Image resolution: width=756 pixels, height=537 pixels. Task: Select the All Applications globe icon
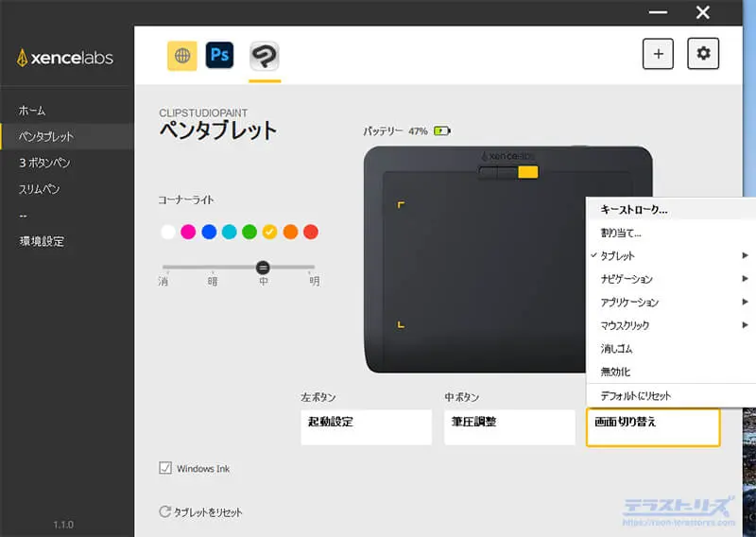point(181,56)
